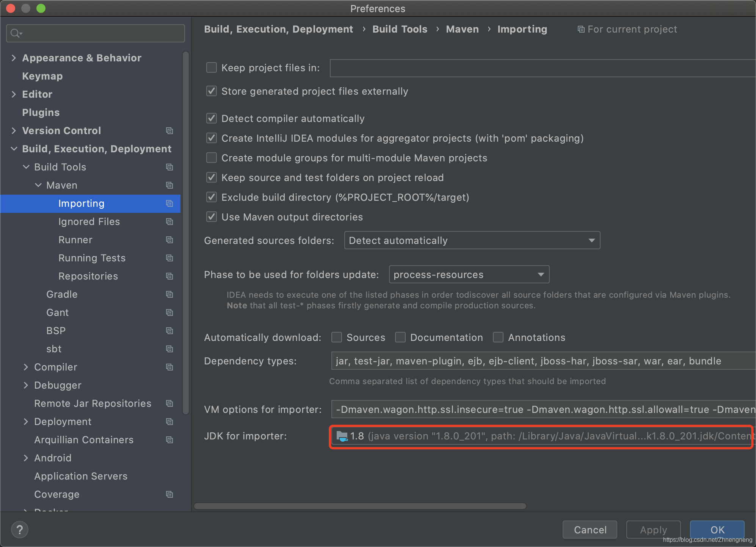Screen dimensions: 756x547
Task: Click the VM options for importer input field
Action: click(540, 409)
